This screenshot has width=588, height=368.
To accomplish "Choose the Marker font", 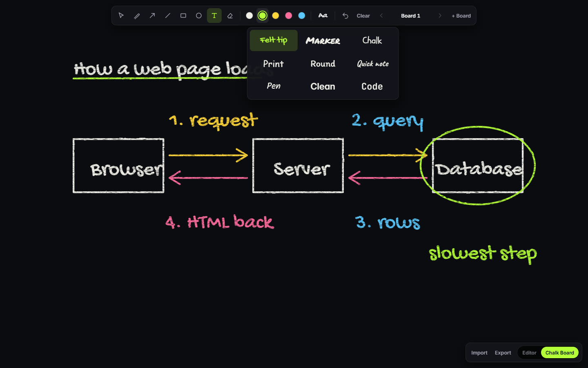I will click(323, 40).
